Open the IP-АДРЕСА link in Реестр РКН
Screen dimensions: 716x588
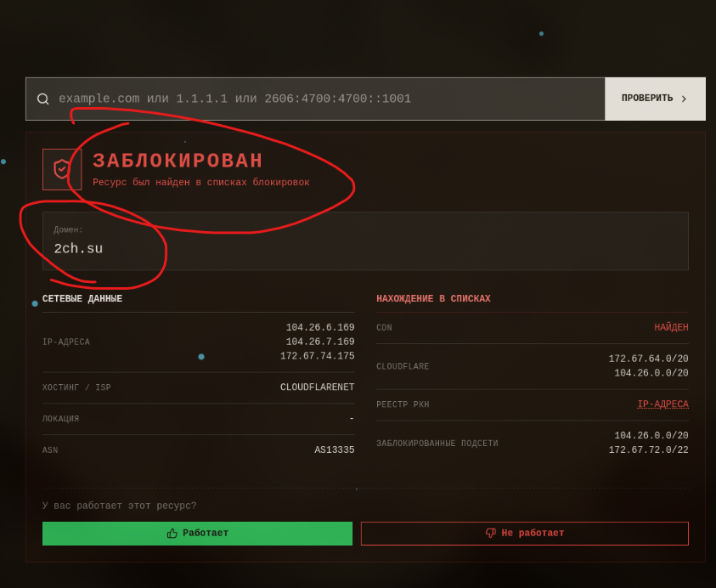pos(662,404)
